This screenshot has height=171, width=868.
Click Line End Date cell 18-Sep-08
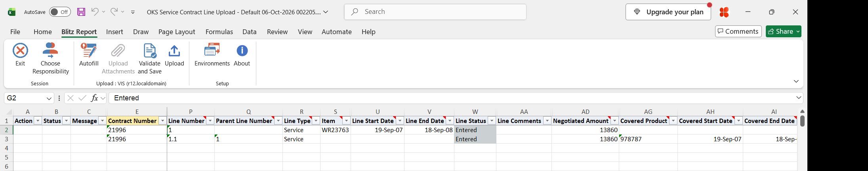[x=429, y=130]
